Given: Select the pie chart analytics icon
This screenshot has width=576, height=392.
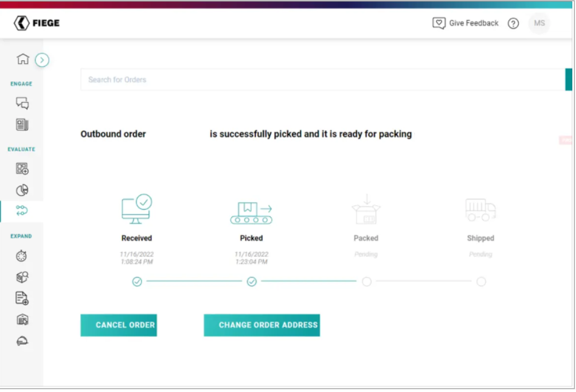Looking at the screenshot, I should pos(23,190).
